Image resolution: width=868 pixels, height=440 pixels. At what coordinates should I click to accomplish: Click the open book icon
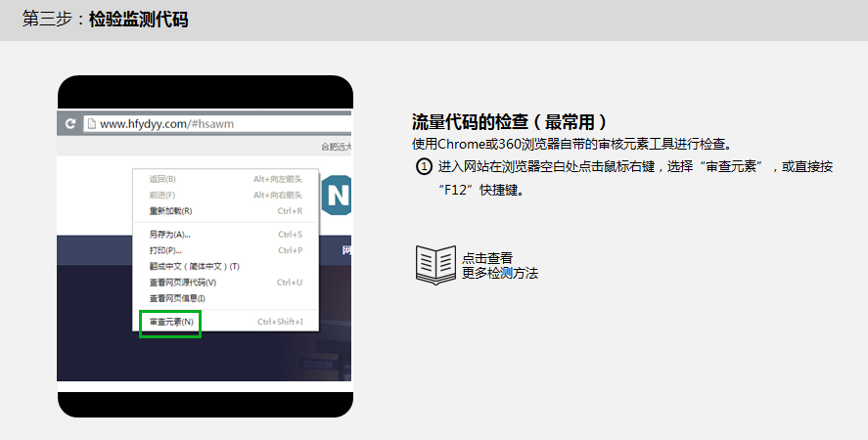(x=435, y=264)
